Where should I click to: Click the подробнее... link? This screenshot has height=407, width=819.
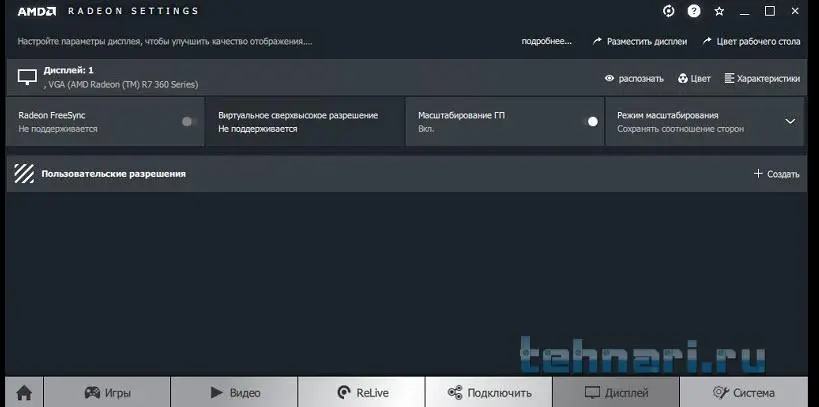pyautogui.click(x=546, y=41)
